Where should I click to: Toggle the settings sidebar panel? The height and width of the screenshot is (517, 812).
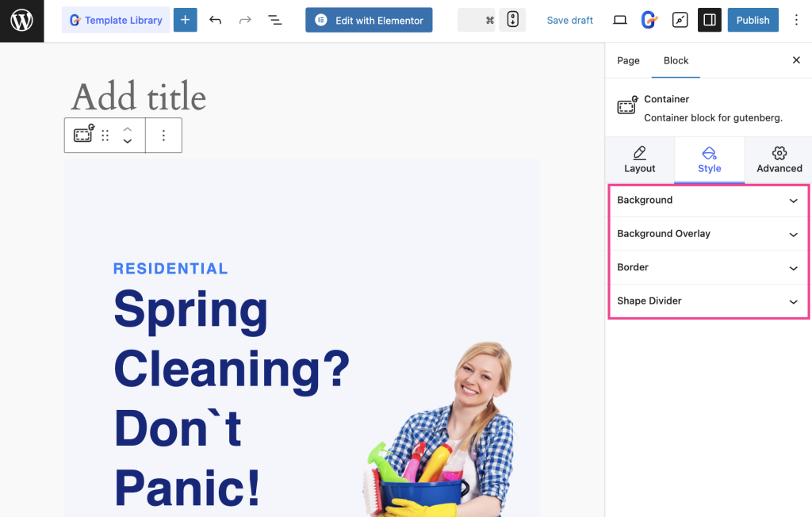tap(708, 20)
